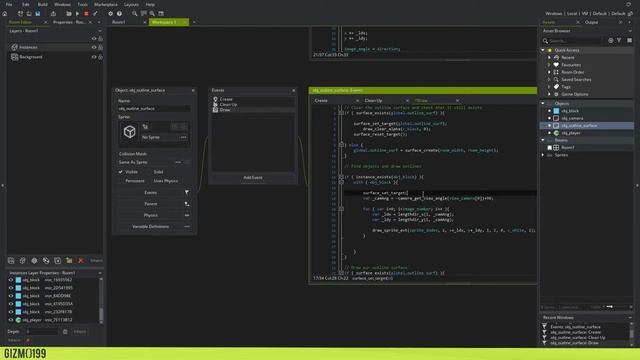Toggle the Visible checkbox in object editor
Viewport: 640px width, 360px height.
(121, 172)
